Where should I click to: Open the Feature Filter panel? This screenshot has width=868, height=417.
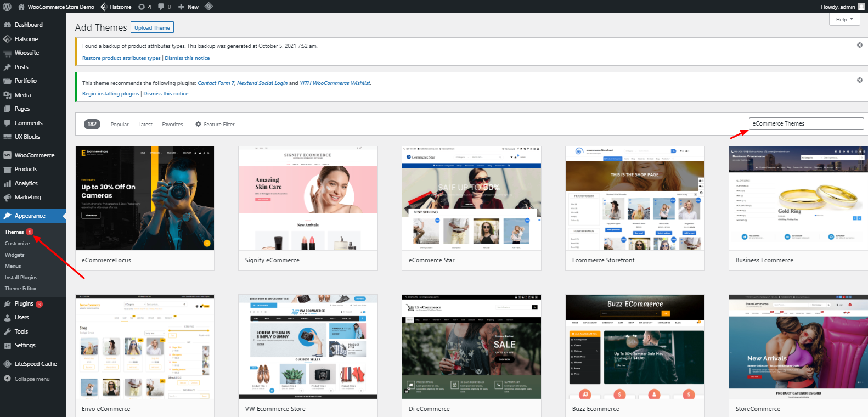pos(215,125)
